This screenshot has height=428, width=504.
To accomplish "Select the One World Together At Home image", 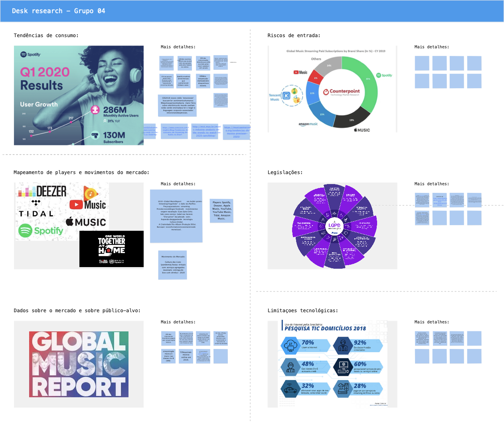I will [111, 249].
